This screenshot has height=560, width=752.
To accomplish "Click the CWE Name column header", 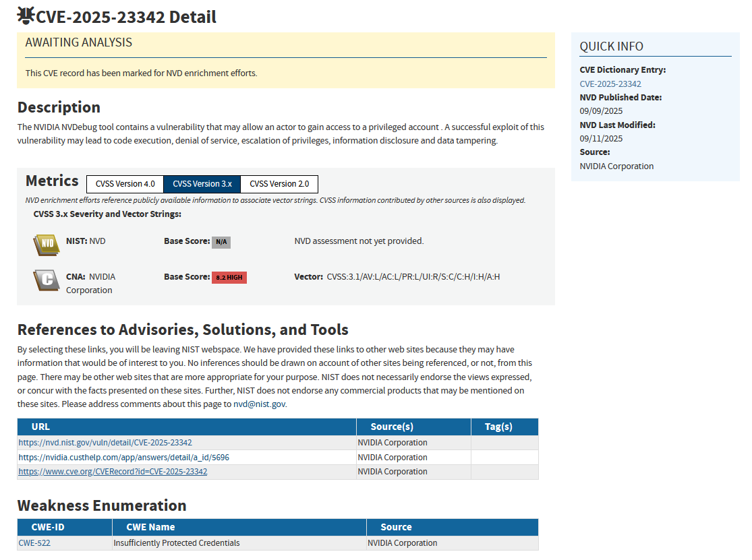I will click(150, 527).
